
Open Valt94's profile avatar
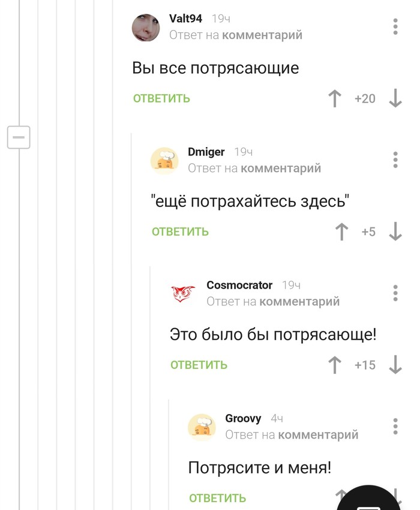[146, 28]
